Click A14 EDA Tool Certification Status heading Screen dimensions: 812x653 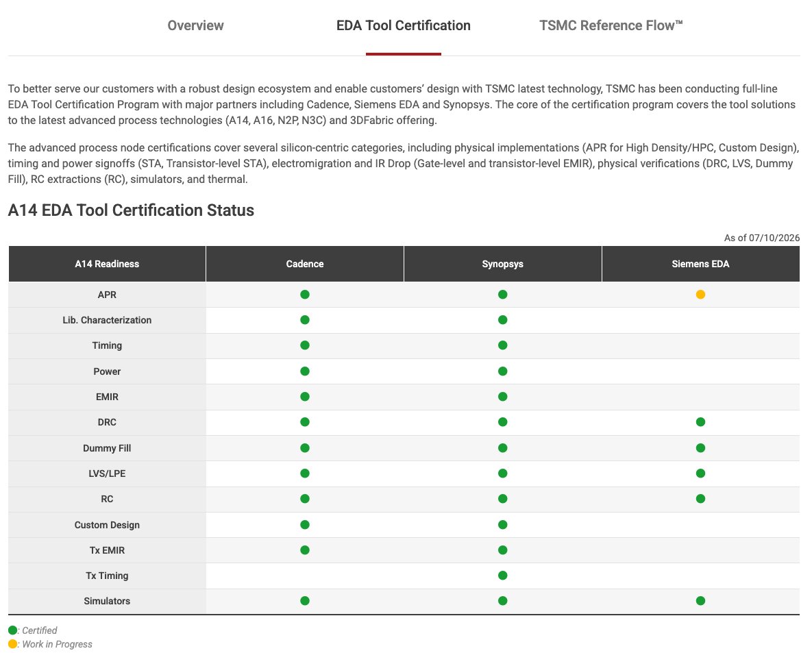(131, 210)
